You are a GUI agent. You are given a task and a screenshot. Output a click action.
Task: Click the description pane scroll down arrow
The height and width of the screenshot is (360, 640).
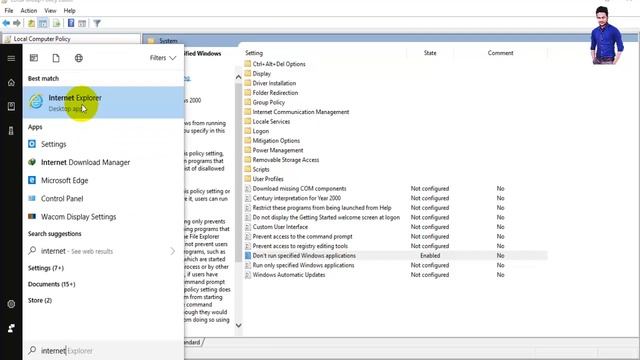(x=238, y=325)
